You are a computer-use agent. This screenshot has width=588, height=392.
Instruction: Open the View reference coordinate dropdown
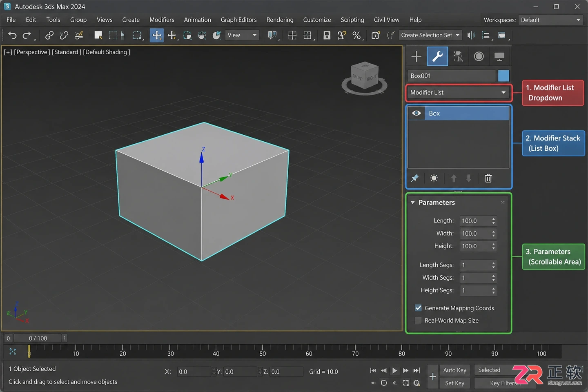point(242,36)
